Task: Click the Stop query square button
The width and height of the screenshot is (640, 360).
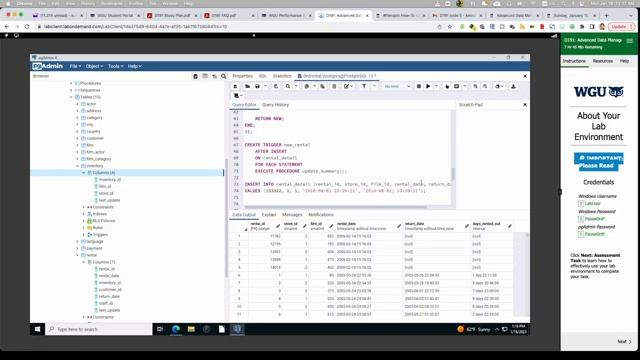Action: (x=418, y=87)
